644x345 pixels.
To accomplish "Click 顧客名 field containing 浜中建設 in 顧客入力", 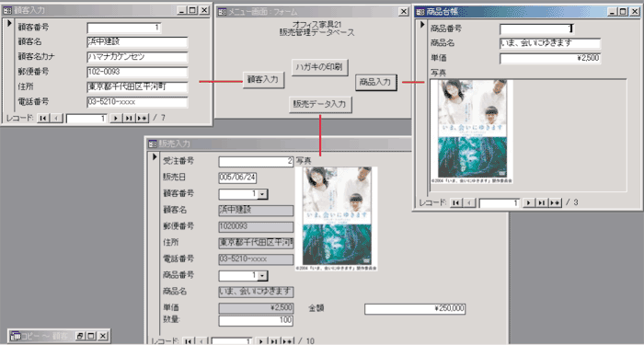I will coord(137,42).
